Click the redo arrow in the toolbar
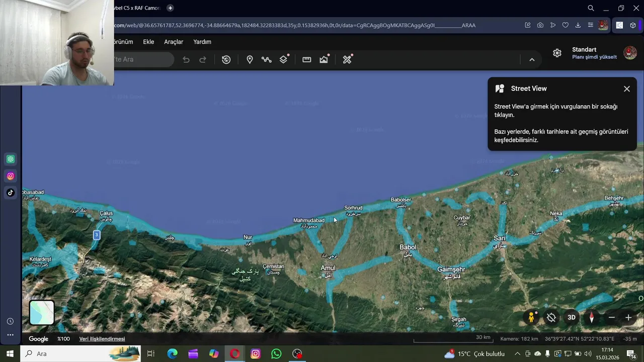This screenshot has width=644, height=362. click(203, 59)
